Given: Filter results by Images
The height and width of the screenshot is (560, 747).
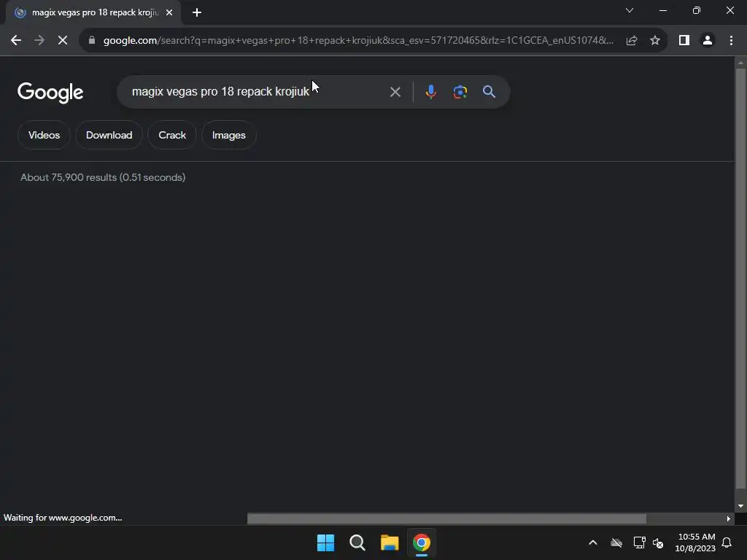Looking at the screenshot, I should coord(228,135).
